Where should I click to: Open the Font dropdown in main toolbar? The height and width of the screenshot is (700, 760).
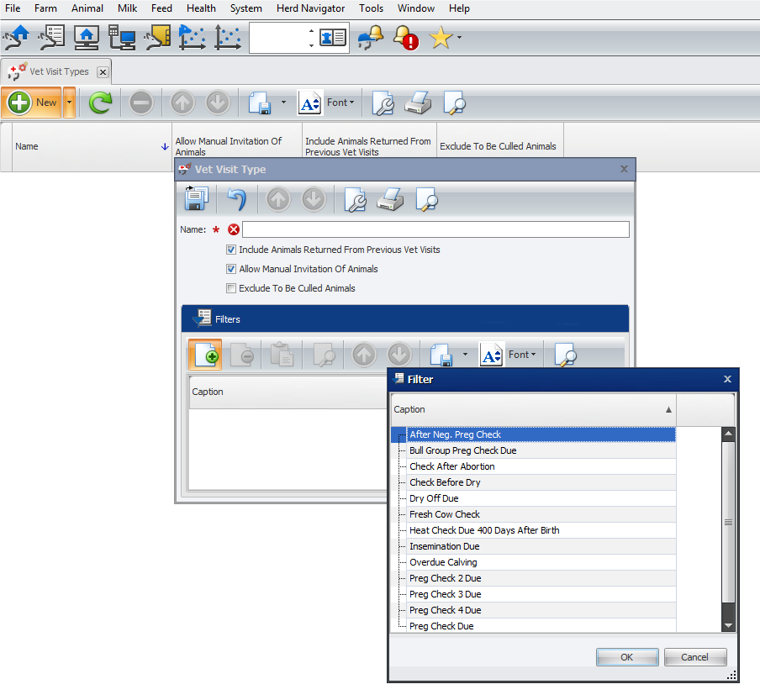[340, 103]
